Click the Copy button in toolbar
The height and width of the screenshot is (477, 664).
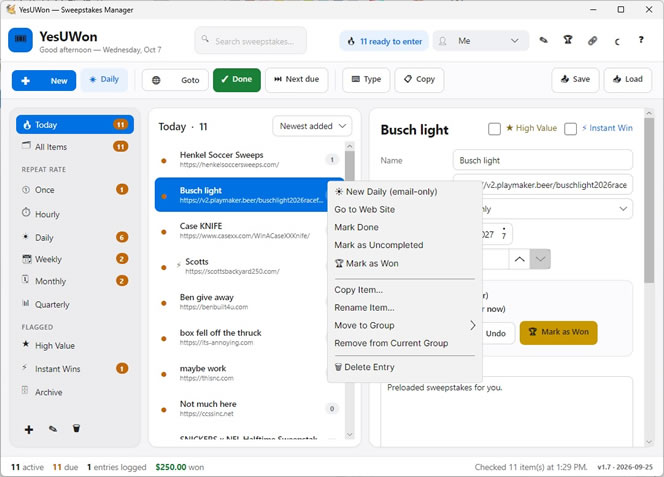[419, 80]
